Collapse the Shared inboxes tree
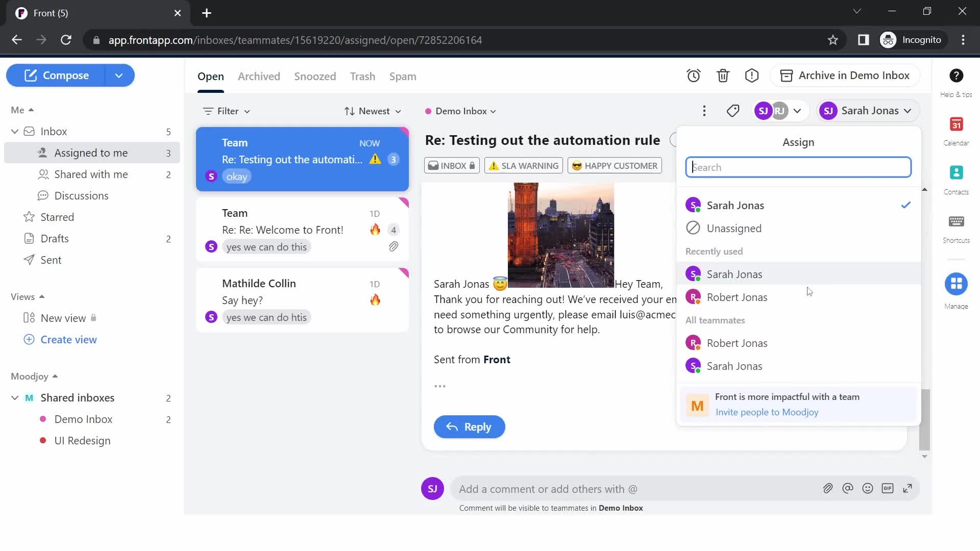 [15, 397]
